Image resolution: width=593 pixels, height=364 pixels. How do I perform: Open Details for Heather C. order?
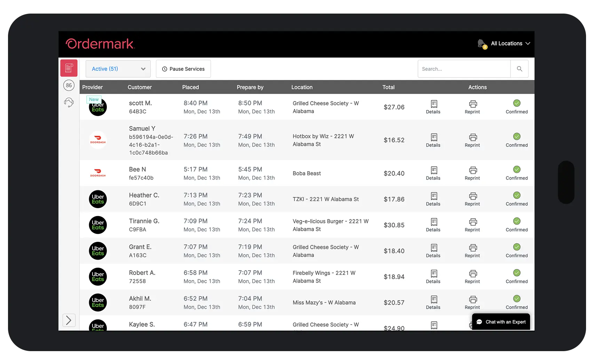tap(433, 199)
